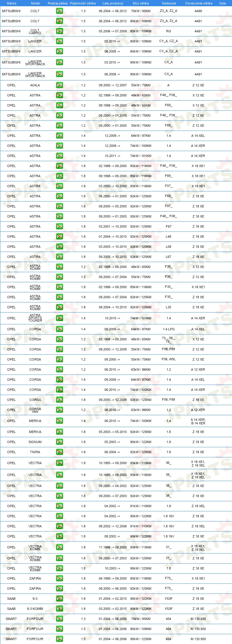Select the fuel icon for Lancer 02.2010 row
This screenshot has height=644, width=232.
(59, 41)
